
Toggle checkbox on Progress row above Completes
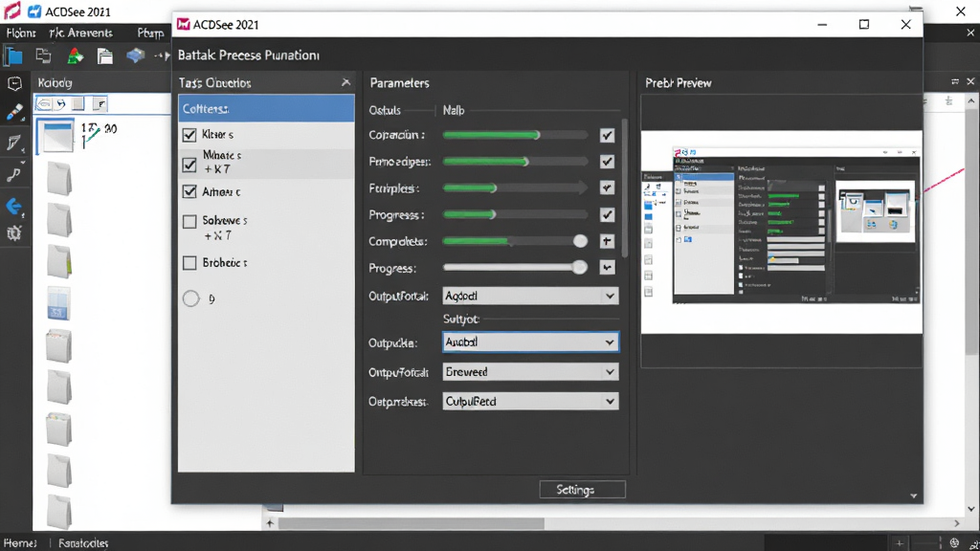point(607,214)
